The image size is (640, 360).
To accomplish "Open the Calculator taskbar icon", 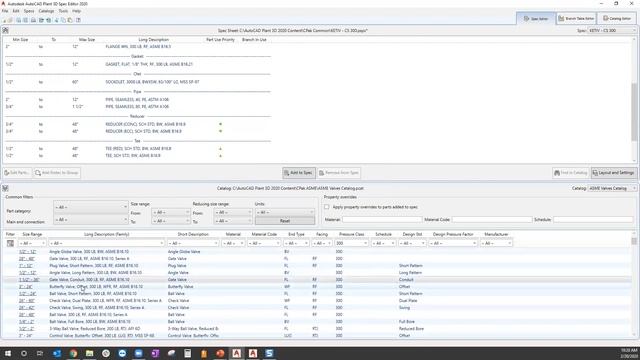I will pyautogui.click(x=187, y=353).
